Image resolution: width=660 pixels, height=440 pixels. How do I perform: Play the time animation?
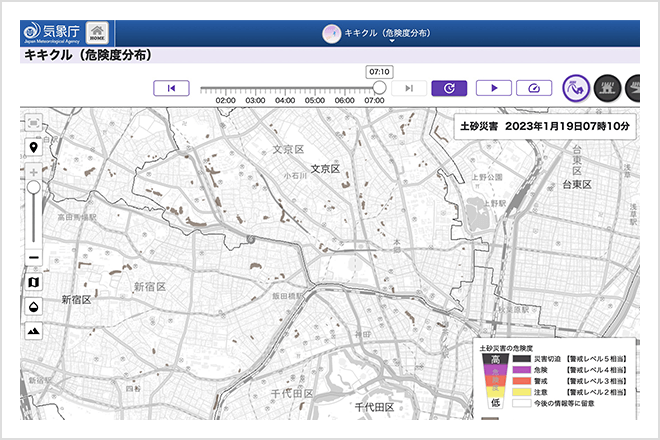[x=494, y=88]
